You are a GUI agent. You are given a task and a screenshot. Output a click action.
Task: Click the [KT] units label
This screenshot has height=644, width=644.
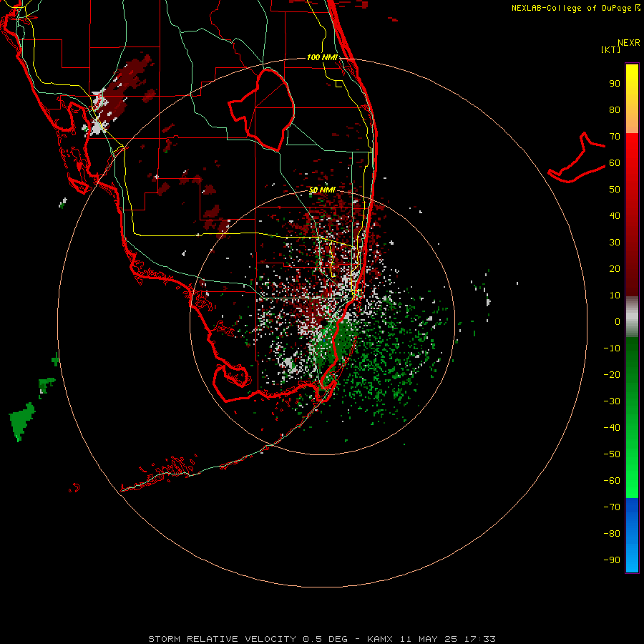tap(611, 49)
